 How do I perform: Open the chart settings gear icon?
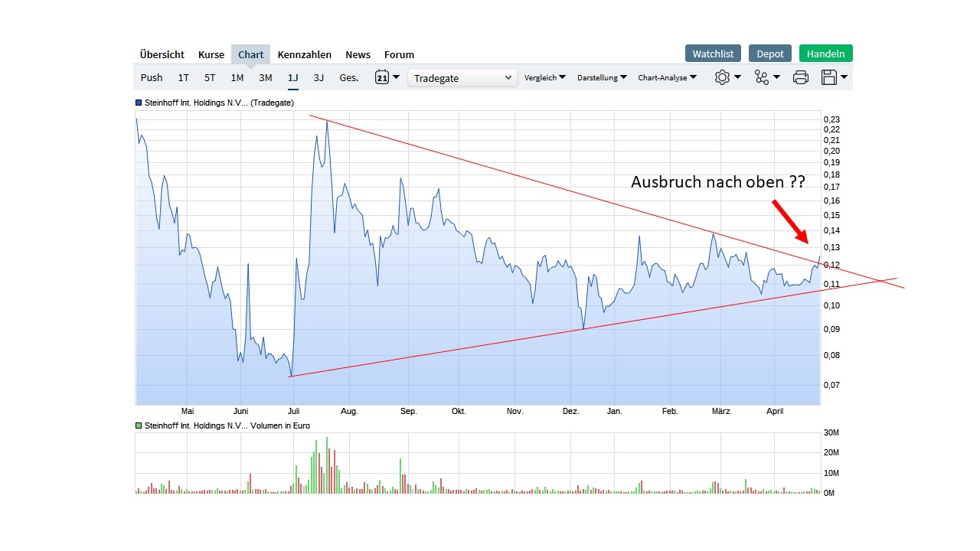722,77
